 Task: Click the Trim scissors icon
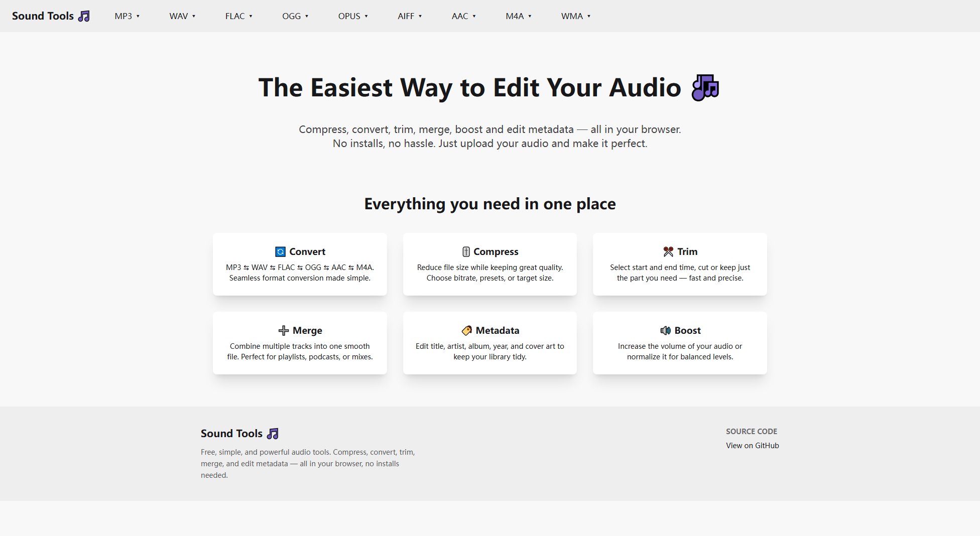(668, 251)
